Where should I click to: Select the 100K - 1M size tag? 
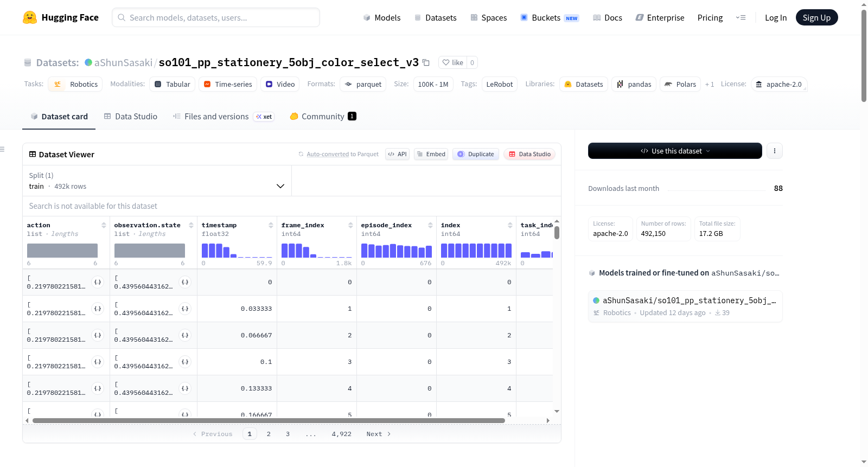tap(433, 84)
